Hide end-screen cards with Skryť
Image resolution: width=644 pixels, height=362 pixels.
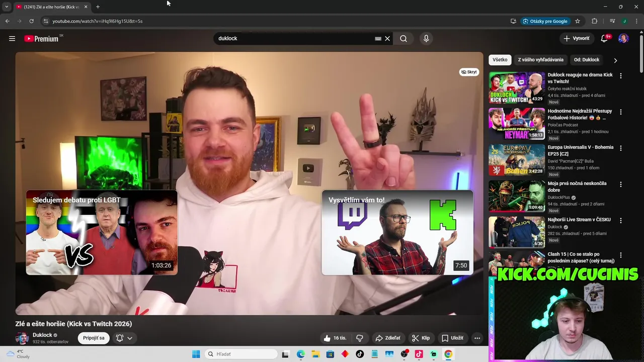(x=469, y=72)
